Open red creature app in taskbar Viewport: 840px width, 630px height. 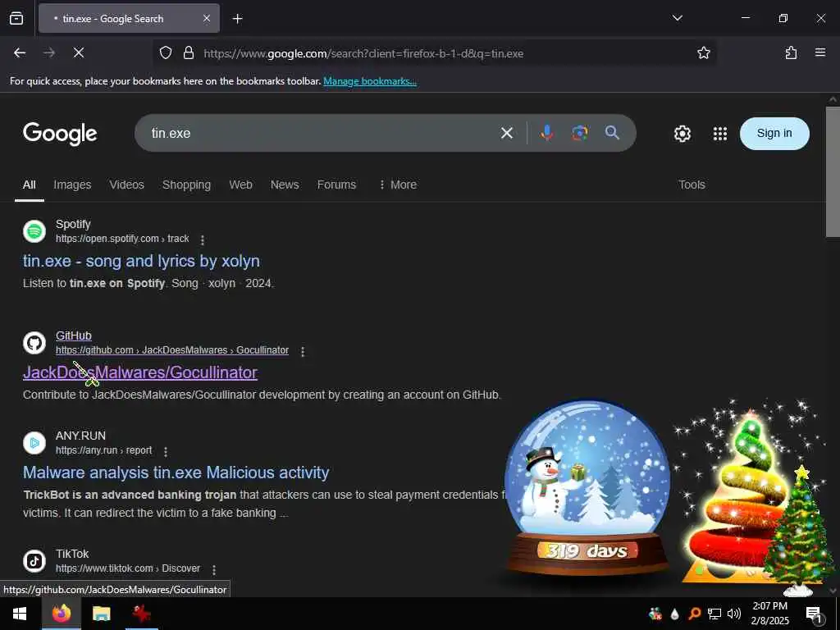(141, 614)
